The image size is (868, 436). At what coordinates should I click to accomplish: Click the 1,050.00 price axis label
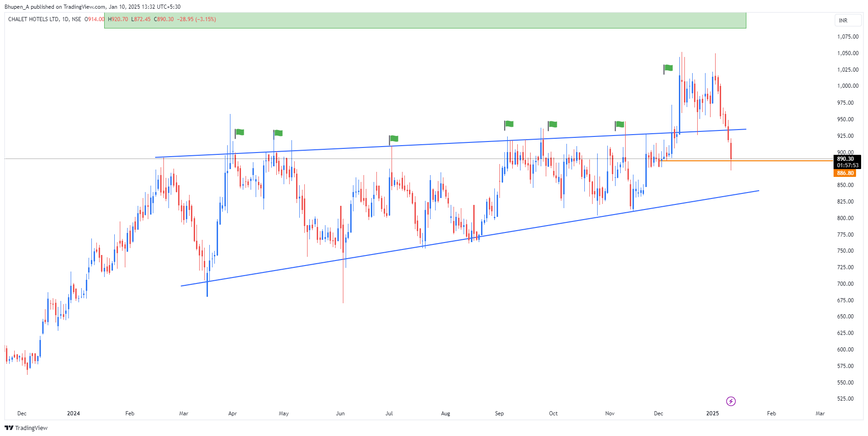pyautogui.click(x=848, y=53)
